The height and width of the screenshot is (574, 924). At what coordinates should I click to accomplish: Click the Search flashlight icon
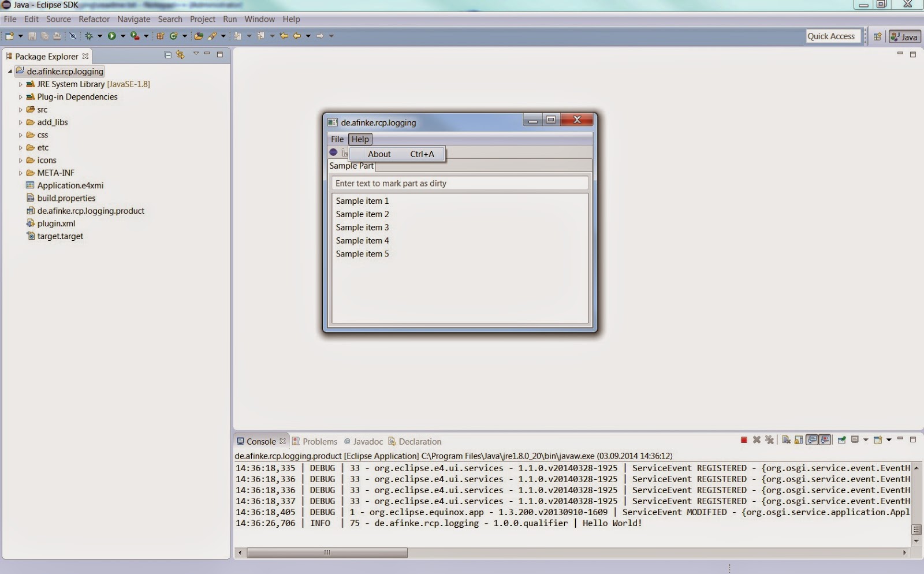point(213,36)
